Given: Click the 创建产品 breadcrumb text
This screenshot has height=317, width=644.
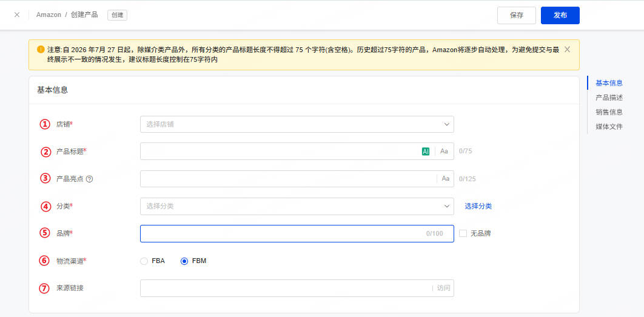Looking at the screenshot, I should [84, 15].
